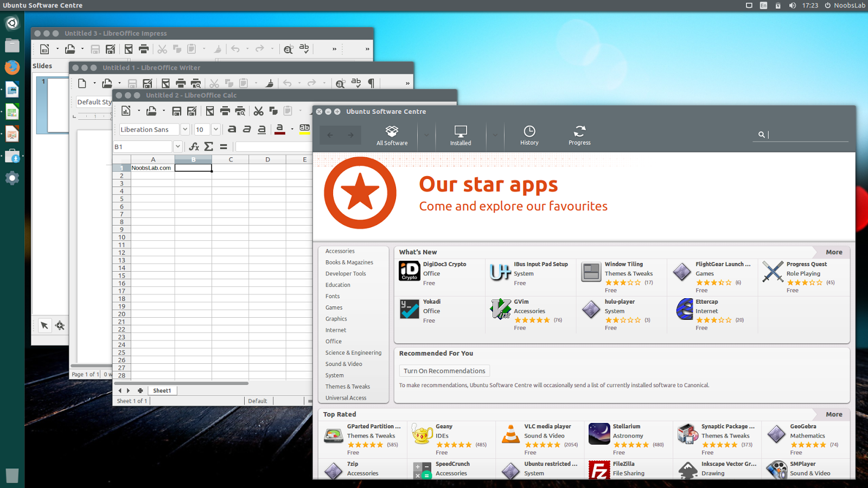Open the Name Box dropdown next to B1
The height and width of the screenshot is (488, 868).
click(x=177, y=146)
